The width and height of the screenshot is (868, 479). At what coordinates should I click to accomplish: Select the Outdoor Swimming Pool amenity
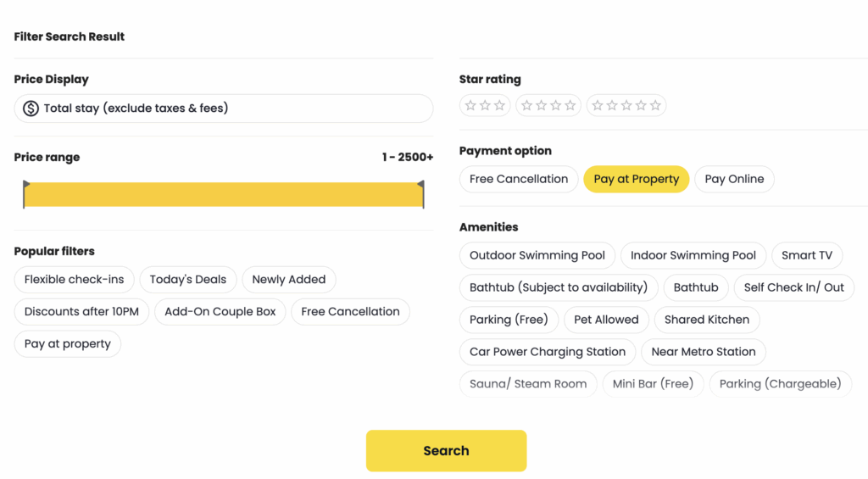pyautogui.click(x=537, y=255)
